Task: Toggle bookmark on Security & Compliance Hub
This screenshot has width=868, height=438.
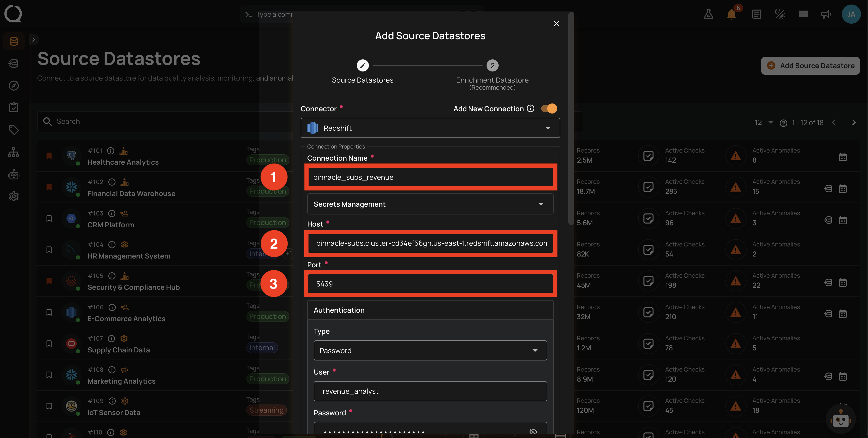Action: (49, 281)
